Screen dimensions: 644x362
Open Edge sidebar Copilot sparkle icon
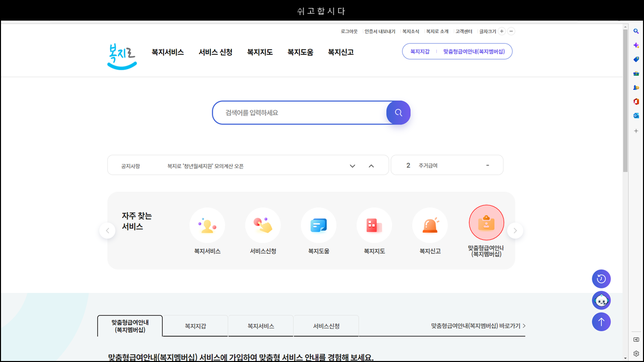pos(636,45)
